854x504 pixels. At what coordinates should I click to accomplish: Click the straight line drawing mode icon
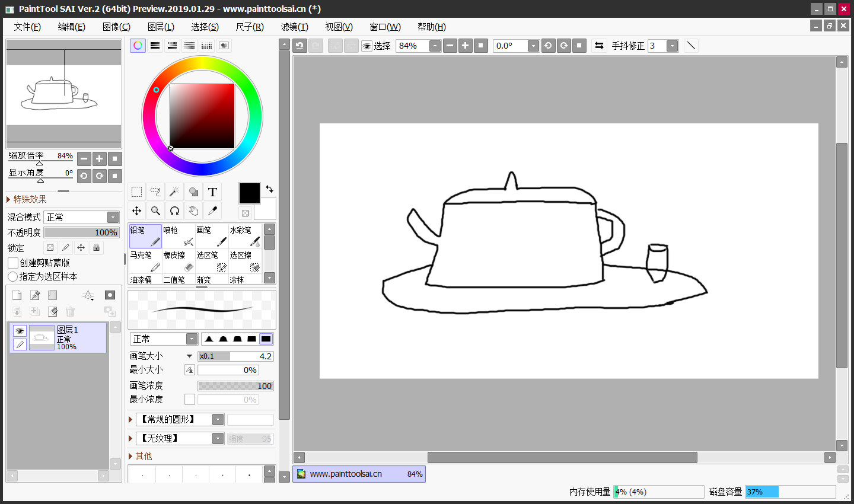point(691,46)
